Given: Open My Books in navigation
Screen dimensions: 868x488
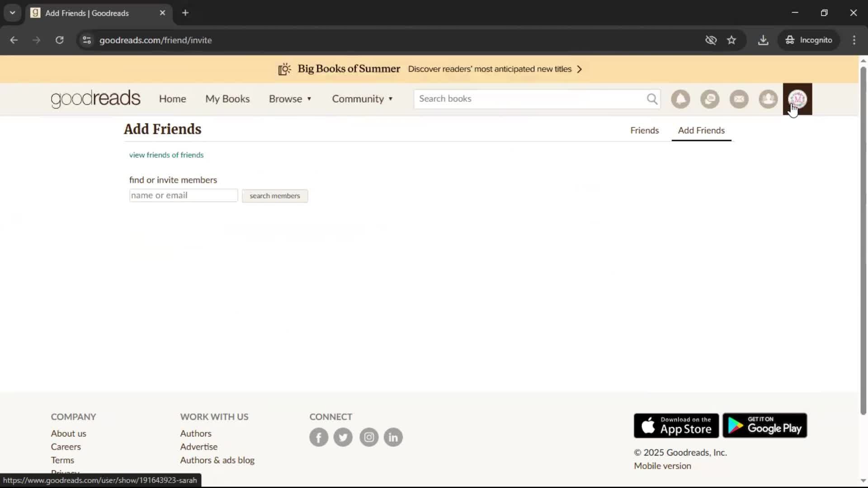Looking at the screenshot, I should click(227, 99).
